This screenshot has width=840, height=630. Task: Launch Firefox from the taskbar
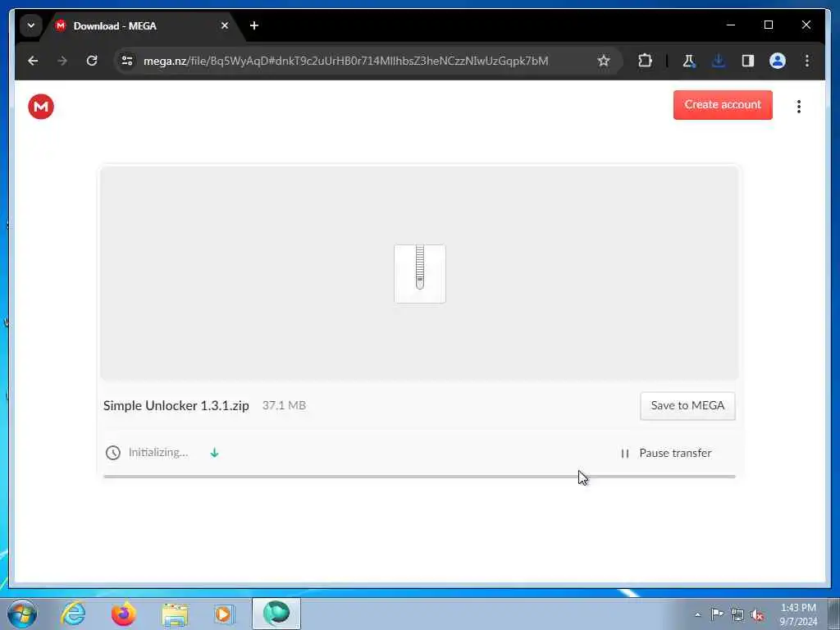coord(124,614)
